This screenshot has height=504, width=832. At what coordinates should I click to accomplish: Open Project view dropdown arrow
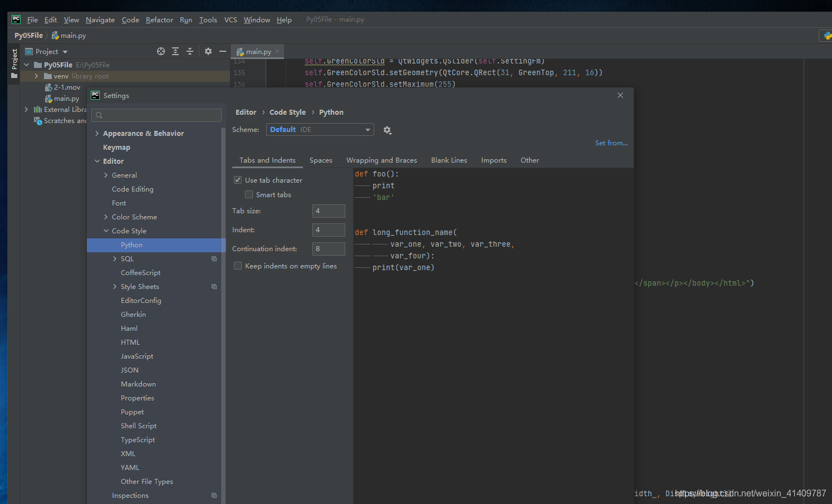coord(65,52)
